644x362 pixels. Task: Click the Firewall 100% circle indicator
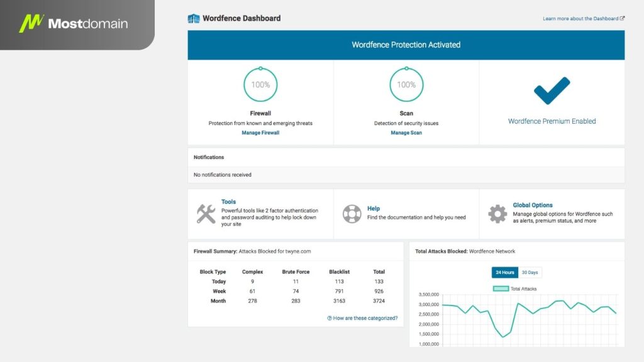[260, 85]
